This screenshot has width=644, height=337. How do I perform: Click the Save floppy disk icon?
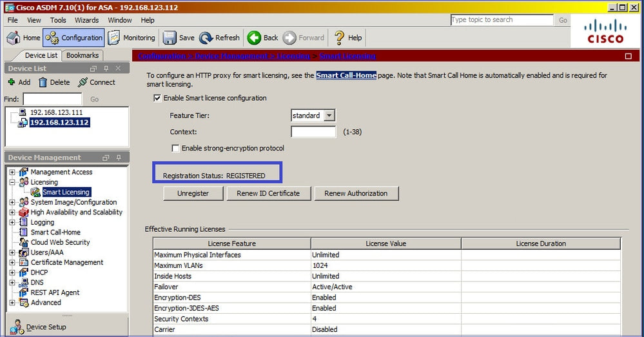[x=170, y=38]
